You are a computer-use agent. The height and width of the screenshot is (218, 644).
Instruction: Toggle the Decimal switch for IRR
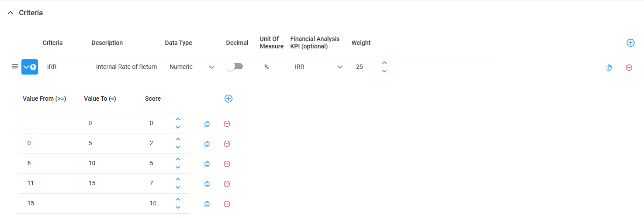click(x=234, y=67)
